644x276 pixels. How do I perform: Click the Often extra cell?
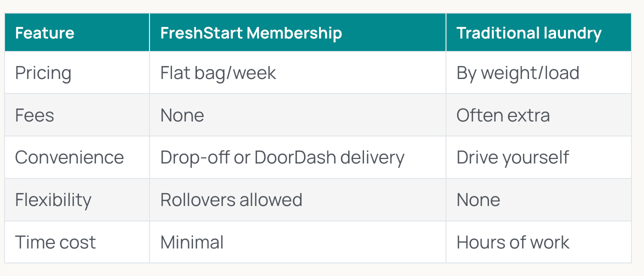point(503,115)
